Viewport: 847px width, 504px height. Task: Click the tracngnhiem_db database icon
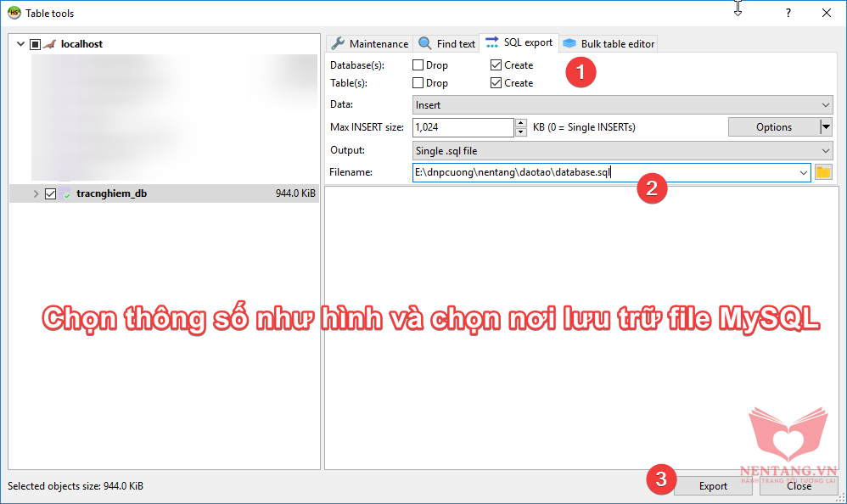[66, 194]
